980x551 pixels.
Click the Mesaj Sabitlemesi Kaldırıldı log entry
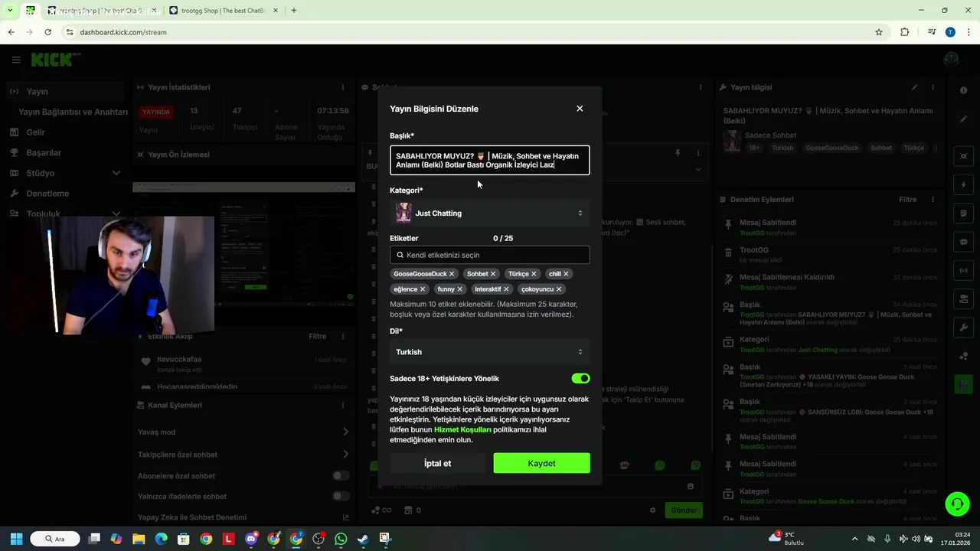coord(830,282)
